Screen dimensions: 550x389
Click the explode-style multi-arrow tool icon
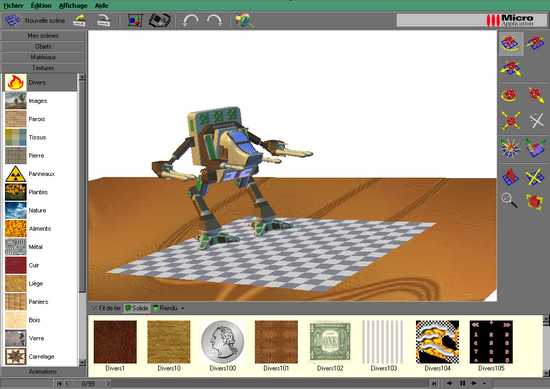pos(510,148)
